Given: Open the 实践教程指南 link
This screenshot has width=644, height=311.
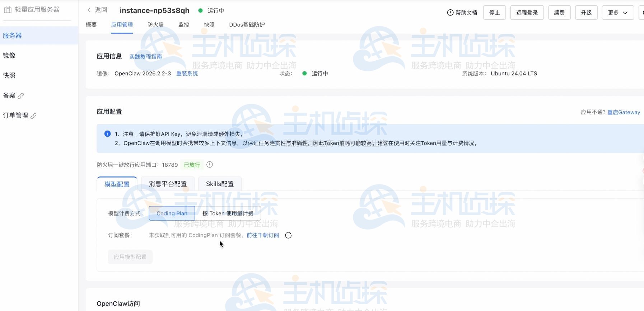Looking at the screenshot, I should 145,57.
